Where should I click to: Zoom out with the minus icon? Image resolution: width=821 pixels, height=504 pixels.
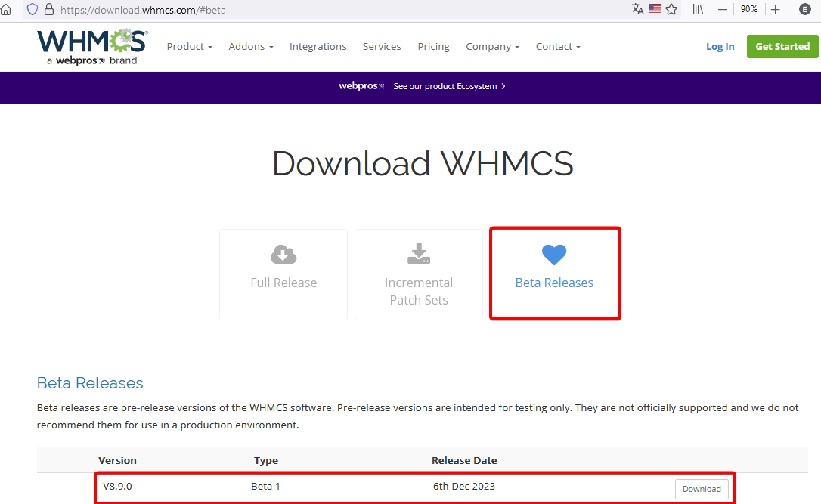point(723,9)
